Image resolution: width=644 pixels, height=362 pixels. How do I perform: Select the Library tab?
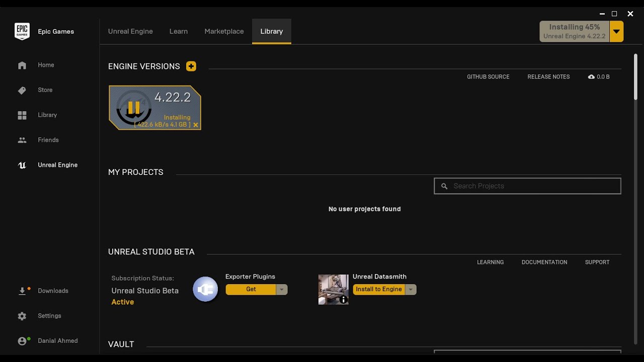coord(272,31)
